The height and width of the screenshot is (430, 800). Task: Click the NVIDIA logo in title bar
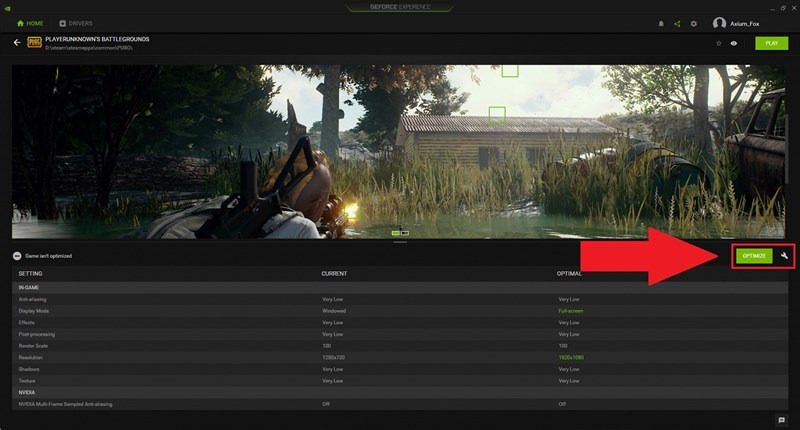(7, 8)
